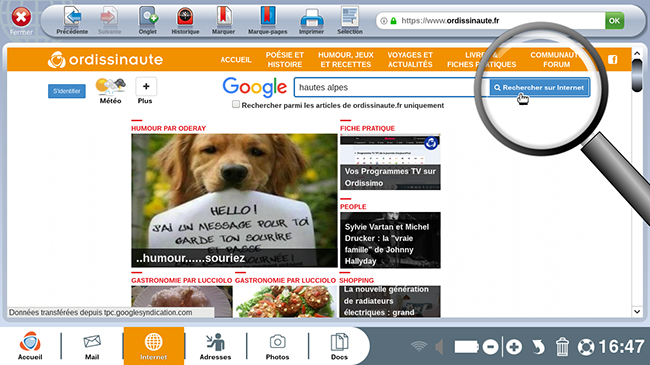
Task: Click the undo curved arrow icon
Action: pos(538,347)
